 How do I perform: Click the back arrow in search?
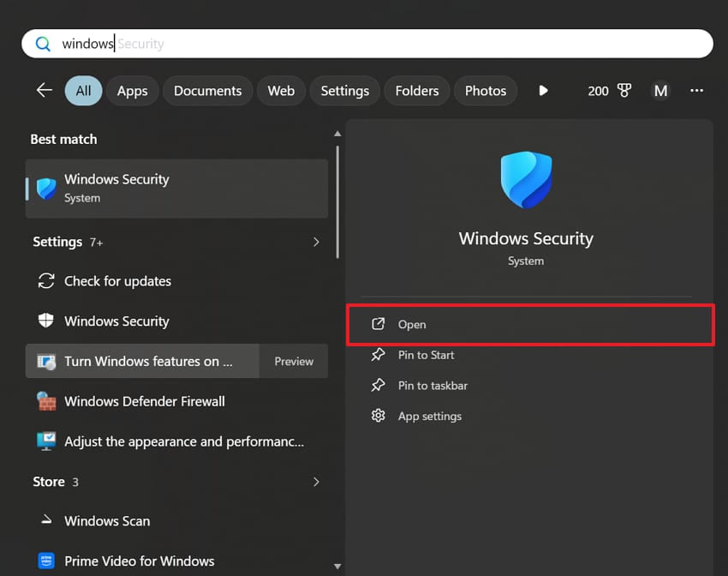(44, 90)
